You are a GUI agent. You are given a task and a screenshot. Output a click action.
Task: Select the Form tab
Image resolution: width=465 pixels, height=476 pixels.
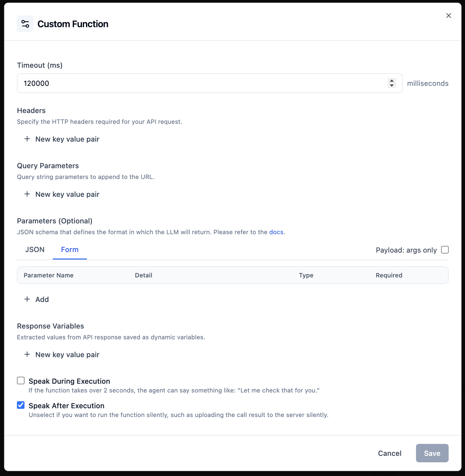70,250
